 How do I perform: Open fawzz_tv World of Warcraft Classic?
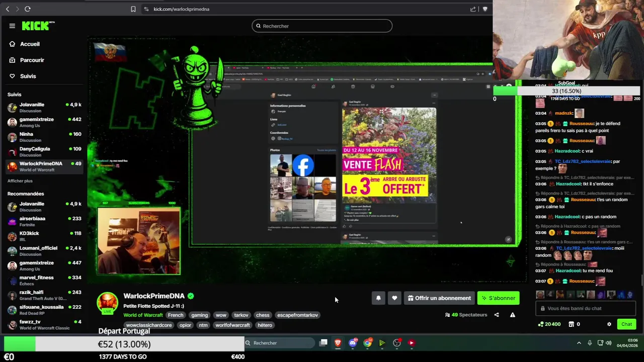point(44,324)
